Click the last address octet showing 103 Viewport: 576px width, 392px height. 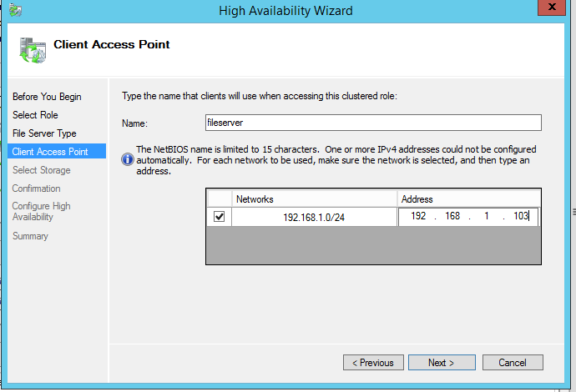click(x=522, y=217)
